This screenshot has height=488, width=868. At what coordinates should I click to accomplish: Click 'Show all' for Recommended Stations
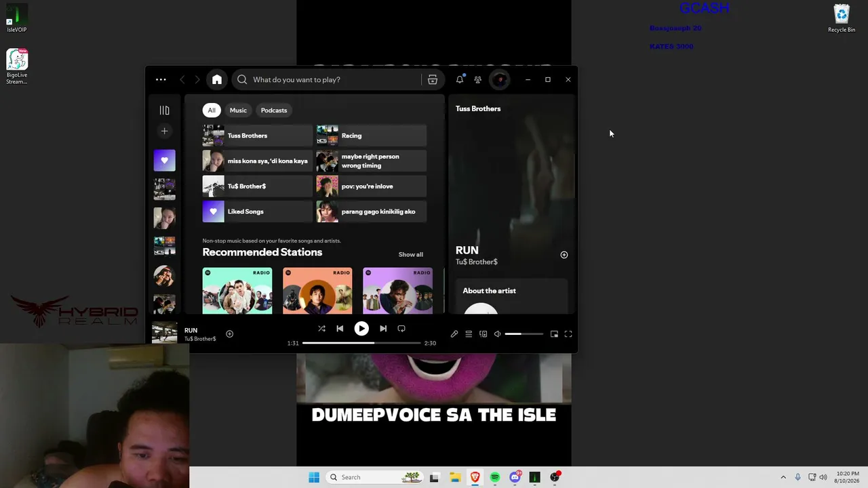tap(411, 254)
